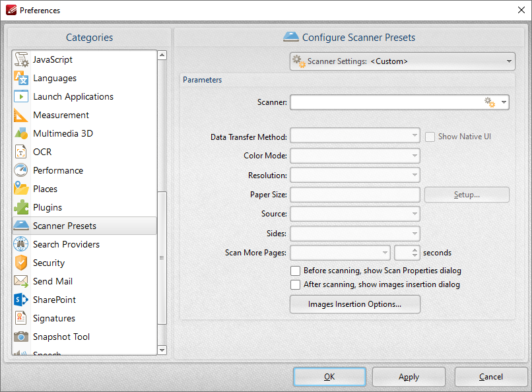Viewport: 532px width, 392px height.
Task: Enable the Show Native UI checkbox
Action: [x=430, y=137]
